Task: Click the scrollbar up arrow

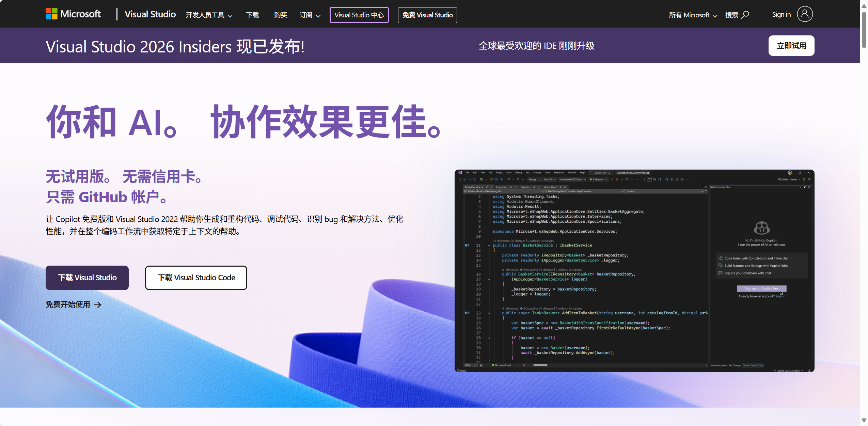Action: (864, 6)
